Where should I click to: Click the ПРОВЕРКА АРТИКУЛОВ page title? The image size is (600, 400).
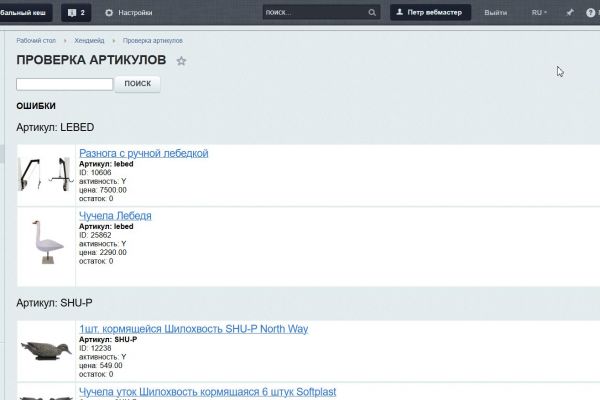[91, 60]
